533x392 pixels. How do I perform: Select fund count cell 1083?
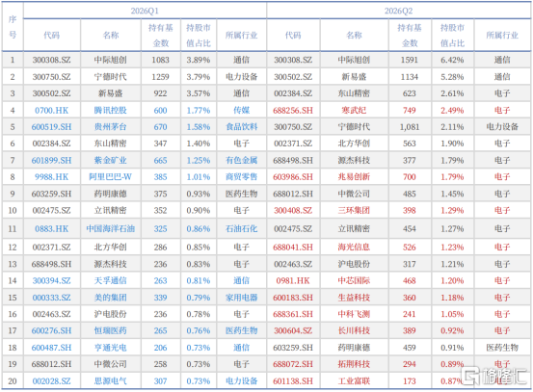(x=160, y=60)
